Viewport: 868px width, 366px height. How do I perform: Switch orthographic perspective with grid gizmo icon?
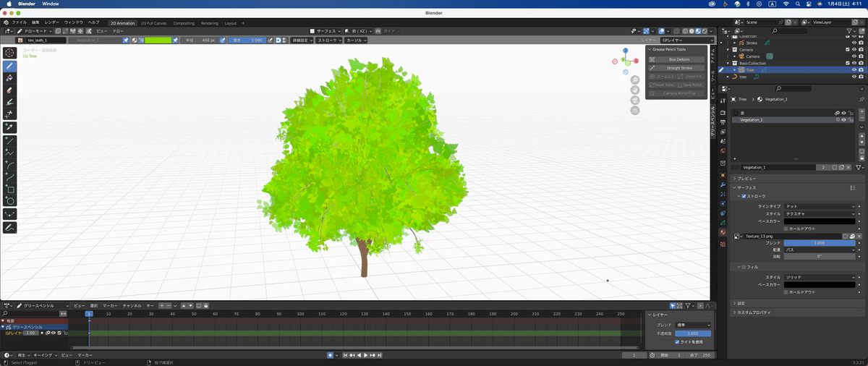(x=635, y=111)
